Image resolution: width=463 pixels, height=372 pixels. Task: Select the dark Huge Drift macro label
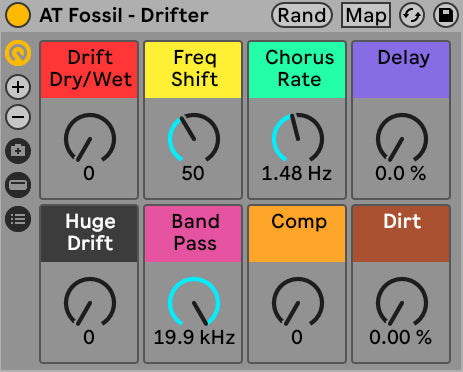coord(89,234)
